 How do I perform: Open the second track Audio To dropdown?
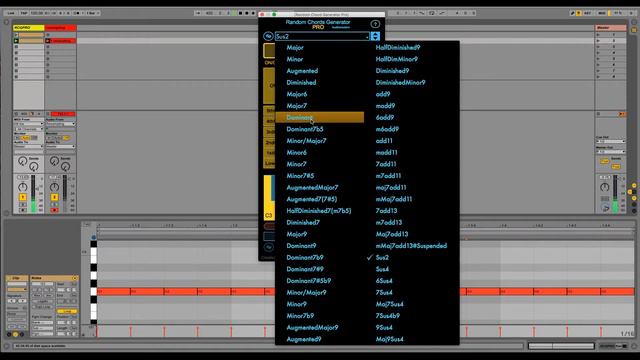click(60, 147)
